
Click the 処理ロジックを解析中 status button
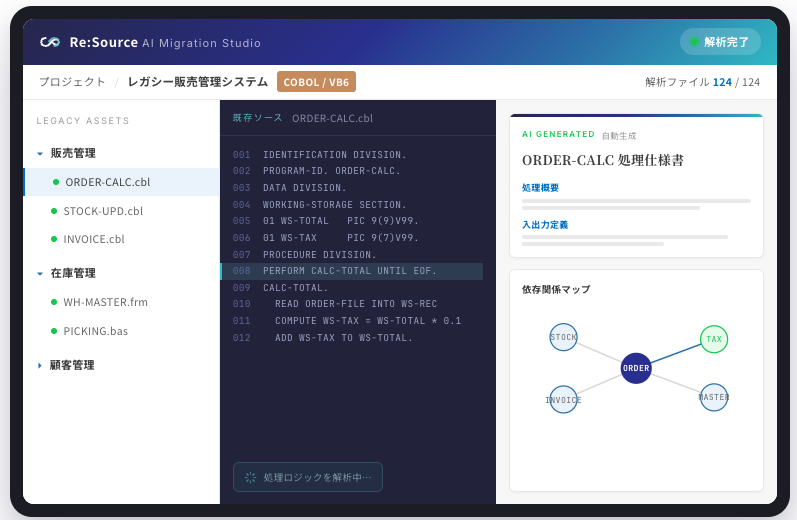click(308, 477)
